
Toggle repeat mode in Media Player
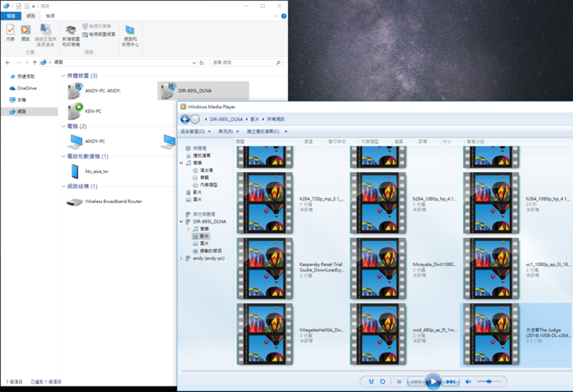[x=383, y=382]
